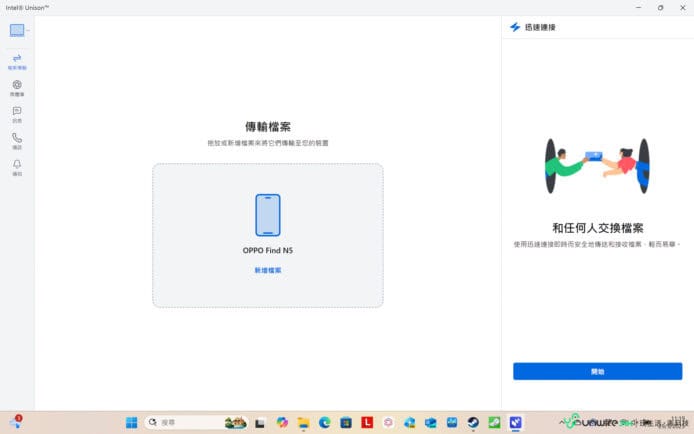
Task: Click the blue start button in quick connect
Action: coord(598,371)
